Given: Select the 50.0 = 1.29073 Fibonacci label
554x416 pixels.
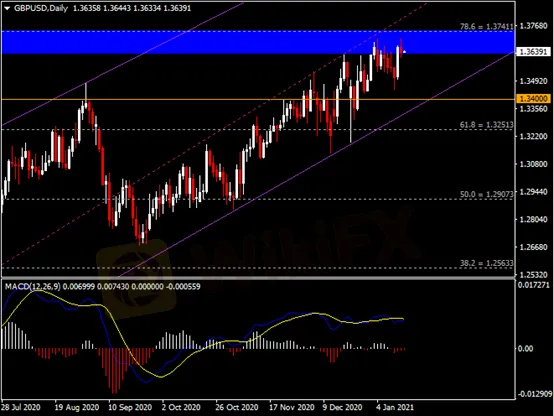Looking at the screenshot, I should coord(487,194).
